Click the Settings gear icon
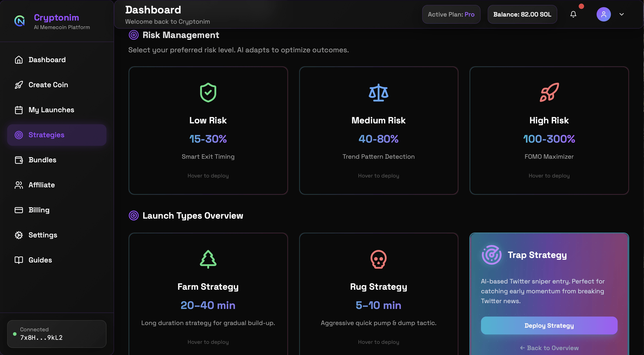This screenshot has height=355, width=644. (x=19, y=235)
